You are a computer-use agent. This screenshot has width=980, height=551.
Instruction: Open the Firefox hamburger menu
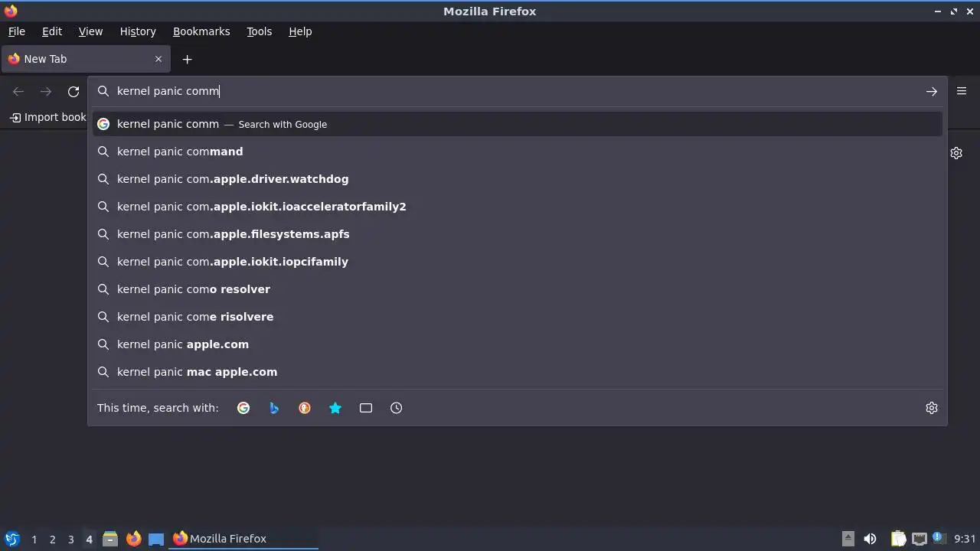962,91
